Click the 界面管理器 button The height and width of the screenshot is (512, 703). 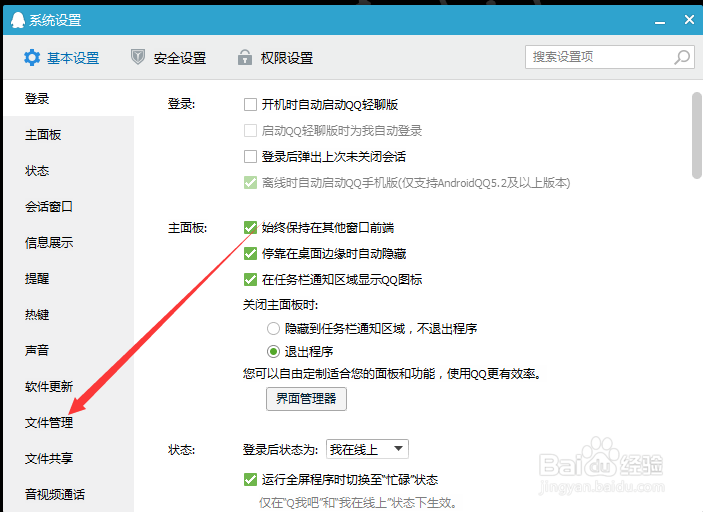306,399
